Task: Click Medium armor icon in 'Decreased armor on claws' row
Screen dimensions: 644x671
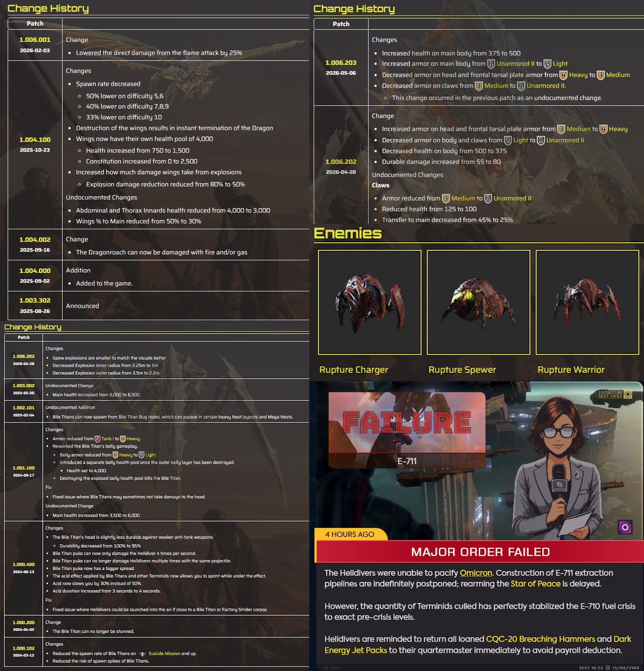Action: (479, 86)
